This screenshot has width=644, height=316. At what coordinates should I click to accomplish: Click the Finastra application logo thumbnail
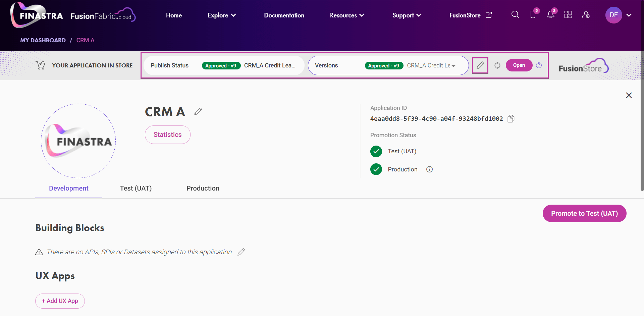point(78,141)
